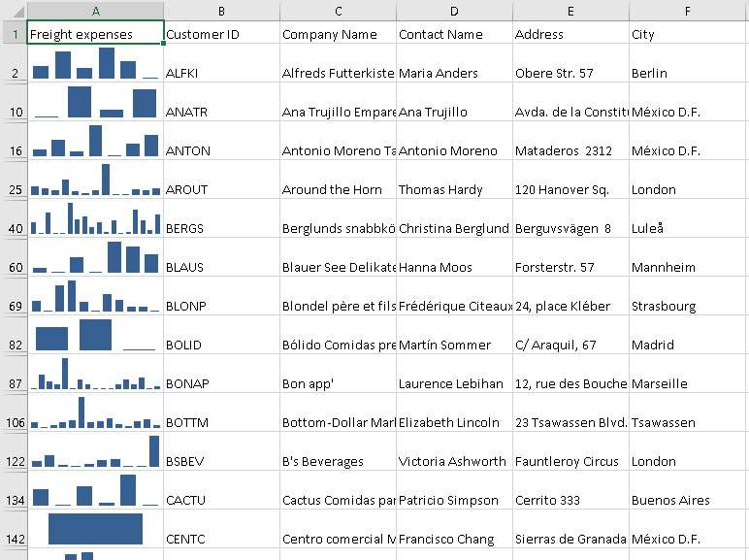Click the sparkline for CENTC row
The height and width of the screenshot is (560, 749).
pyautogui.click(x=95, y=529)
